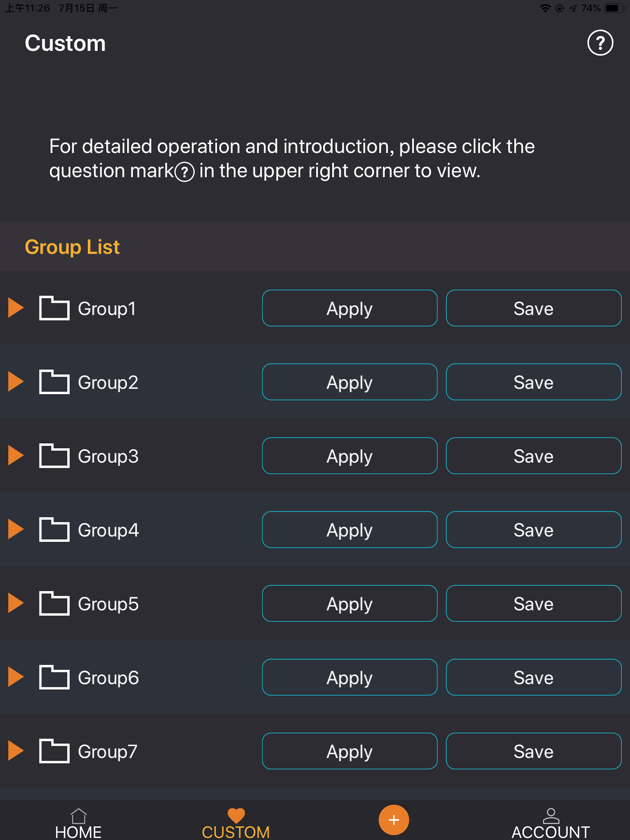Apply the Group4 settings

tap(349, 529)
